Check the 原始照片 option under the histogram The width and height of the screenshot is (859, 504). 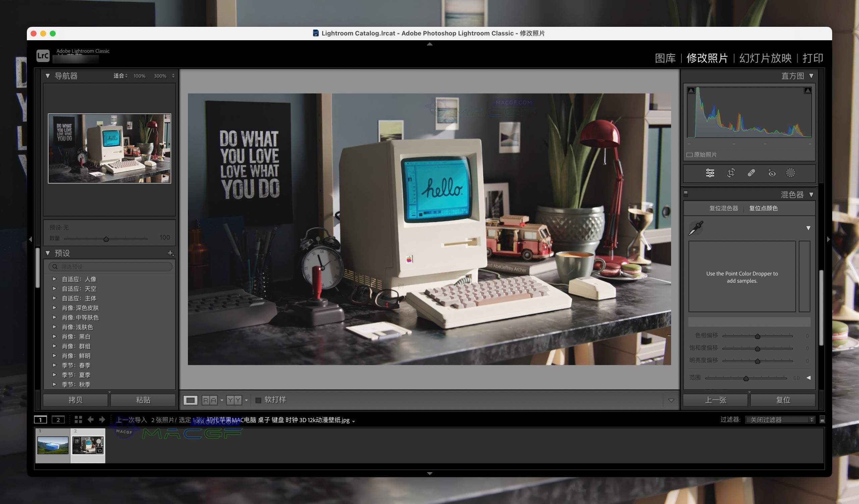click(689, 155)
